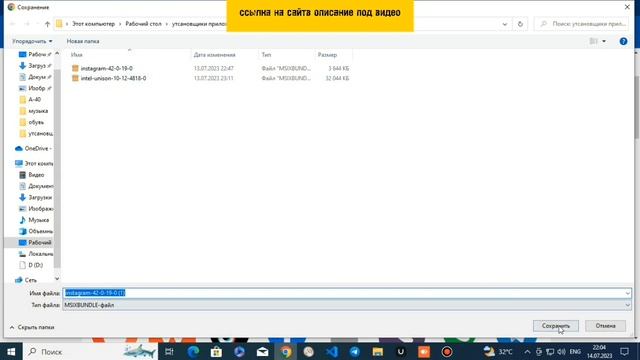640x360 pixels.
Task: Click the date 13.07.2023 22:47
Action: point(213,68)
